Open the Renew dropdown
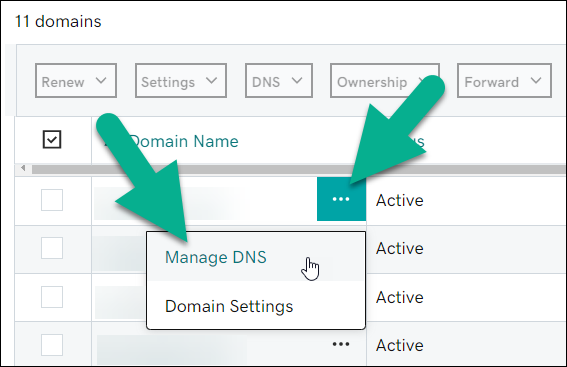 (76, 81)
